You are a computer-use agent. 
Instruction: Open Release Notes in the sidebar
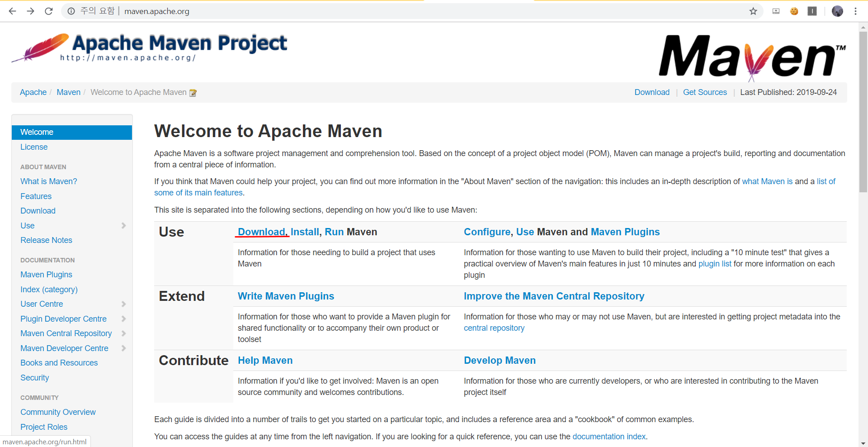[x=46, y=240]
